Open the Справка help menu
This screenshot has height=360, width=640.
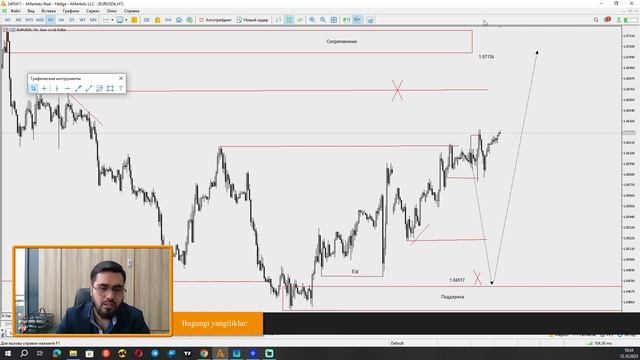click(131, 11)
